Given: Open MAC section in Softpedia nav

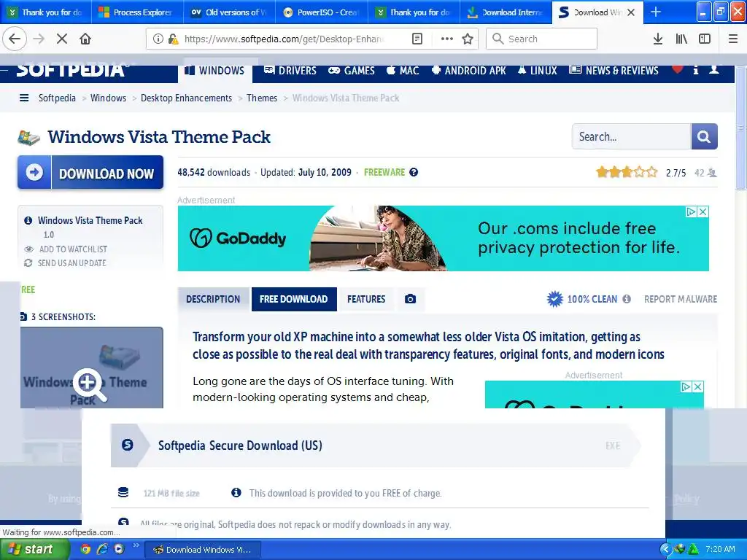Looking at the screenshot, I should pos(403,71).
